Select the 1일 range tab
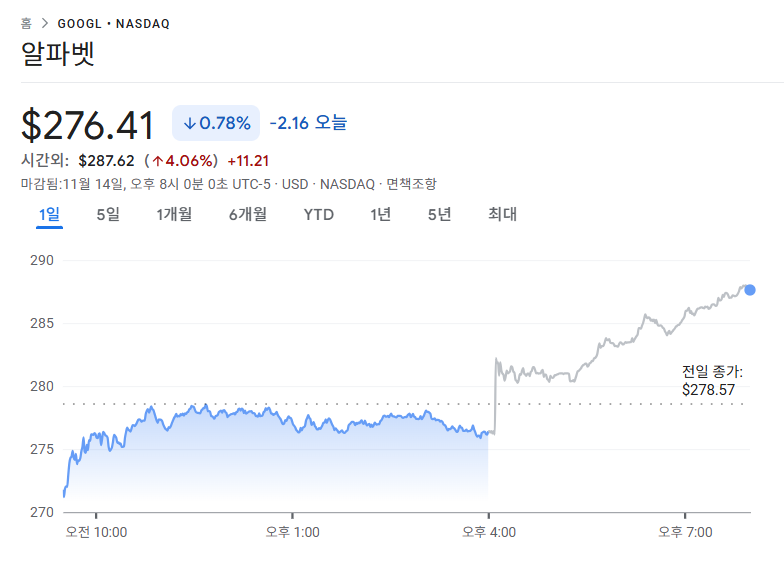The height and width of the screenshot is (561, 784). (x=49, y=214)
